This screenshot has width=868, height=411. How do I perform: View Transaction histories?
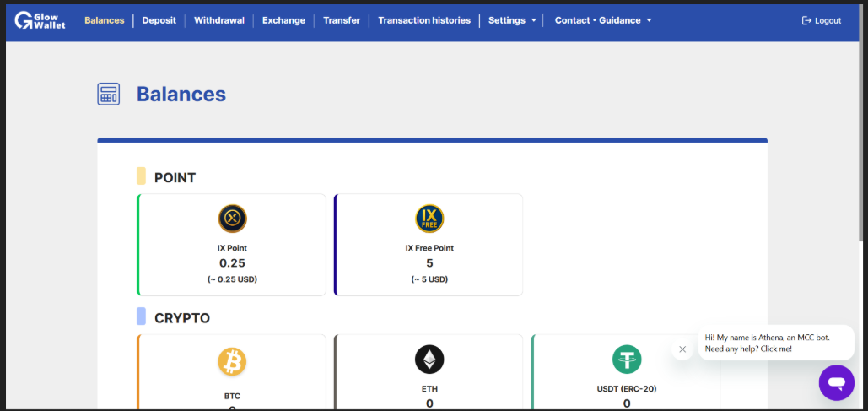point(424,20)
